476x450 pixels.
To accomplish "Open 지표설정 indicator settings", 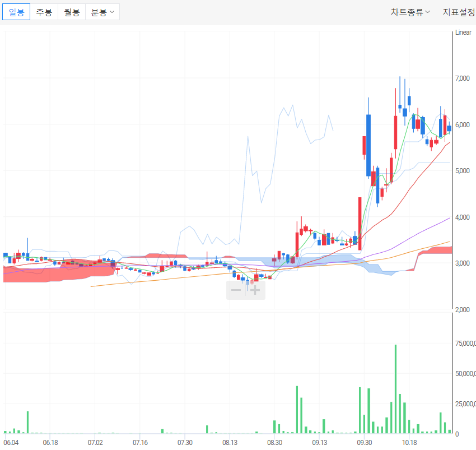I will [459, 12].
